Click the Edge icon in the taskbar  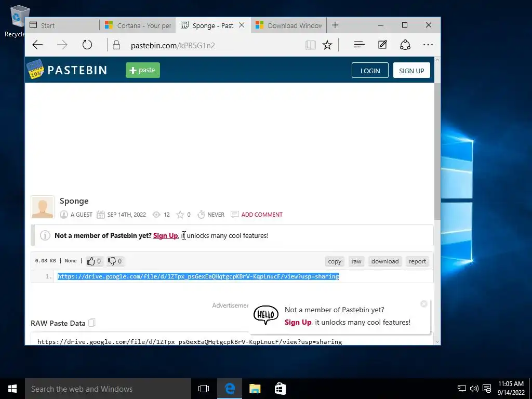230,389
